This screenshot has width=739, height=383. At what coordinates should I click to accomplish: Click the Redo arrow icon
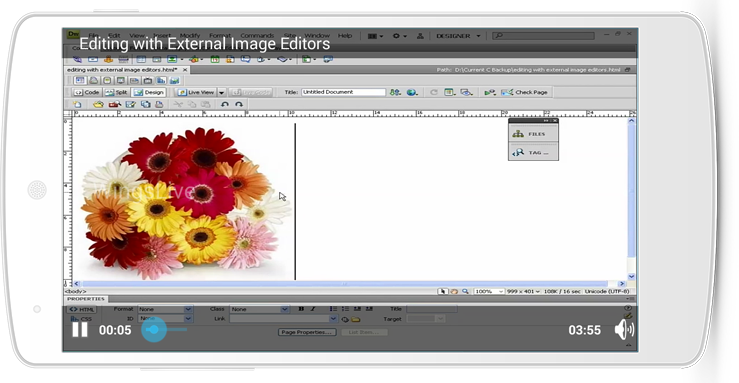[239, 105]
